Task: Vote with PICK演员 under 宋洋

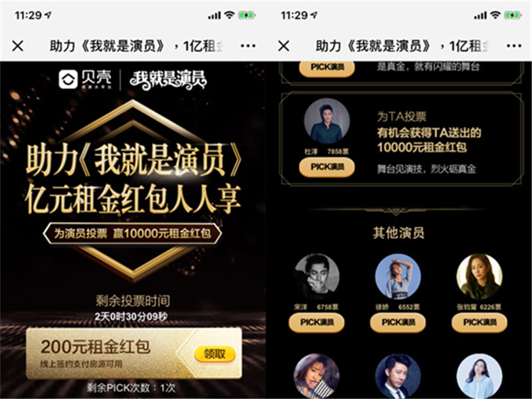Action: click(x=317, y=323)
